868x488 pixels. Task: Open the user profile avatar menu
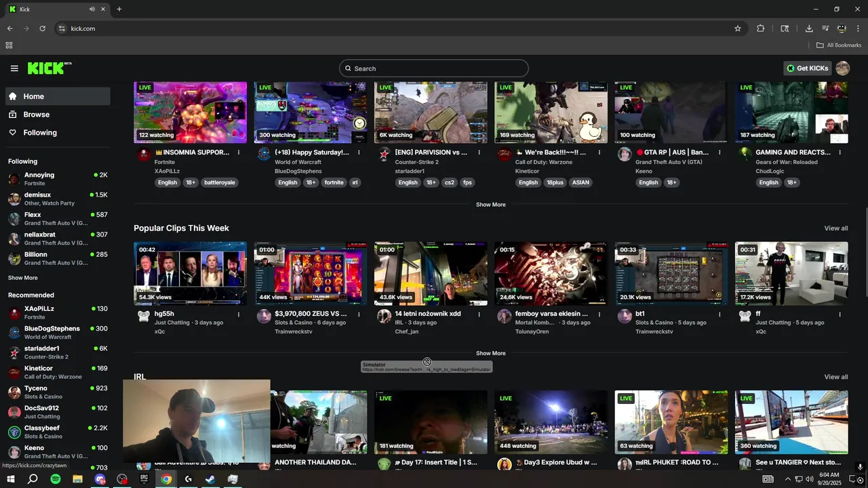point(843,68)
